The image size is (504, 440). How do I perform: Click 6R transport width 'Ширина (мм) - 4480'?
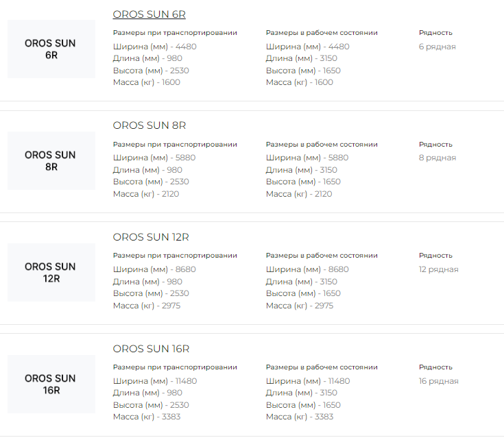click(x=154, y=47)
